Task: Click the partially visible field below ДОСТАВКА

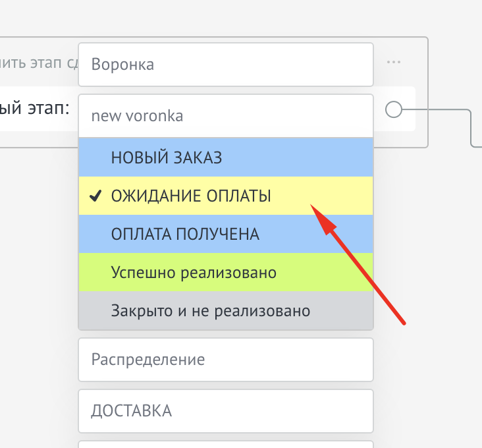Action: click(x=225, y=445)
